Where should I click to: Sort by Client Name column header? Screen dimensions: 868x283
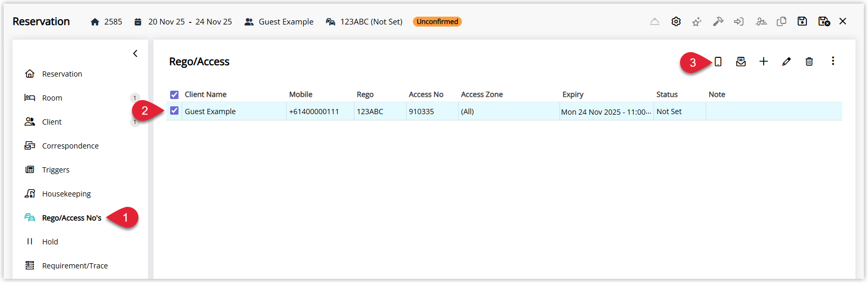click(x=206, y=94)
